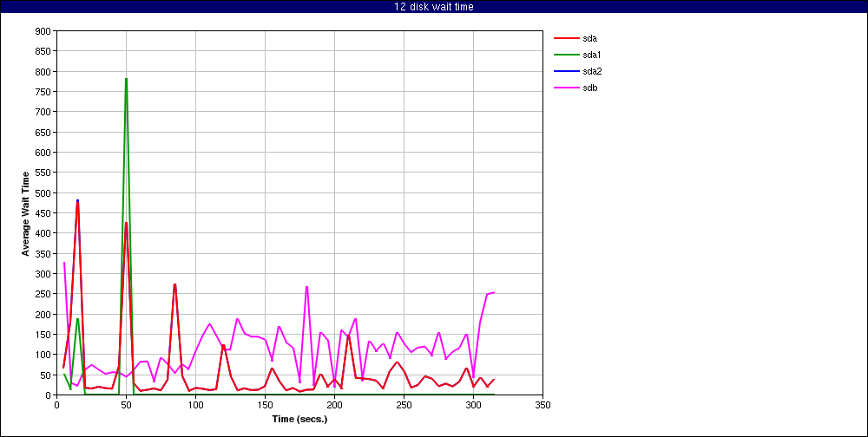Click the 900 value on the Y axis
Screen dimensions: 868x437
pyautogui.click(x=43, y=31)
